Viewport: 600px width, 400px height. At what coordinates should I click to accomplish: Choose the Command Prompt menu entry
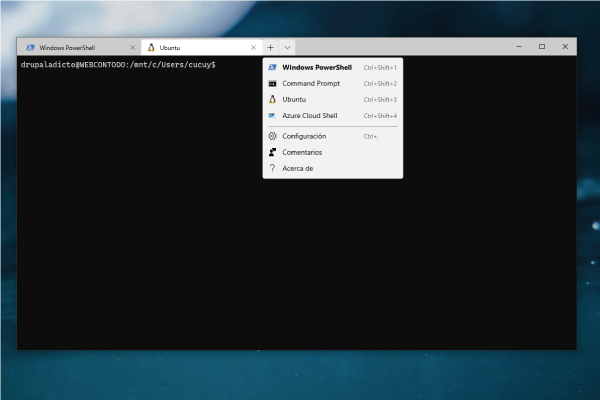[x=311, y=84]
